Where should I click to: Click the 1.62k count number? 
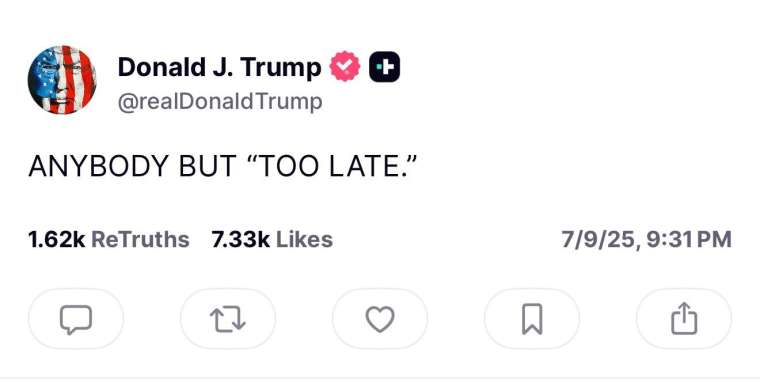pos(57,239)
